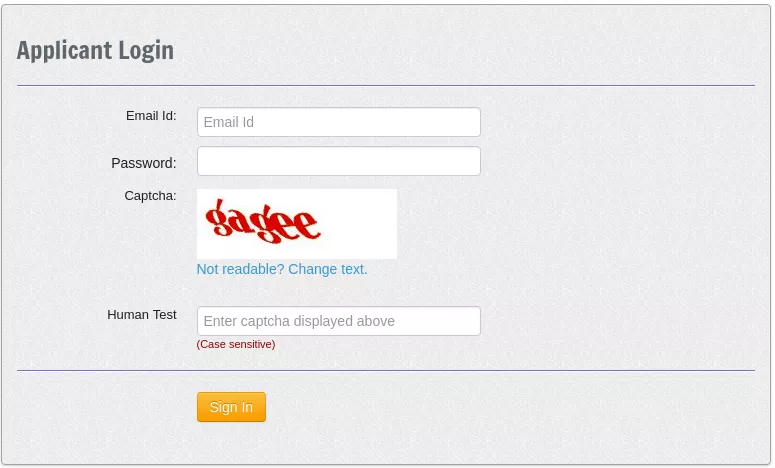Click the divider line above Sign In

click(x=386, y=370)
